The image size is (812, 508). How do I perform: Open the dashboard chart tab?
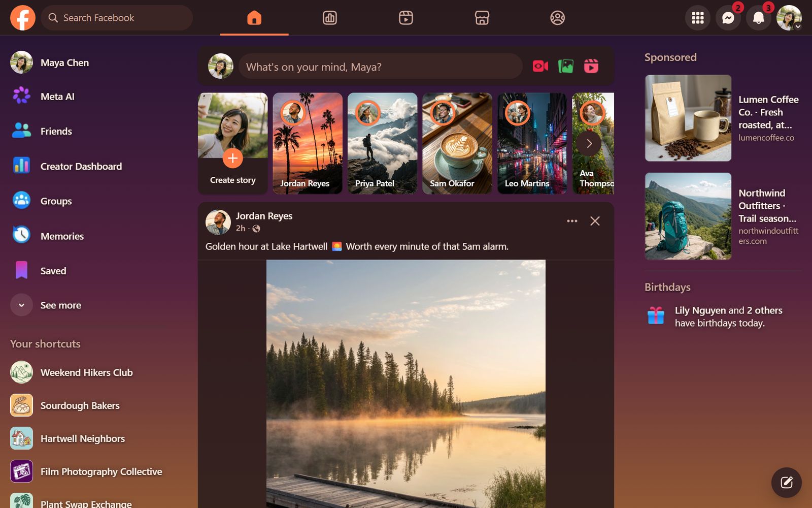click(x=330, y=18)
